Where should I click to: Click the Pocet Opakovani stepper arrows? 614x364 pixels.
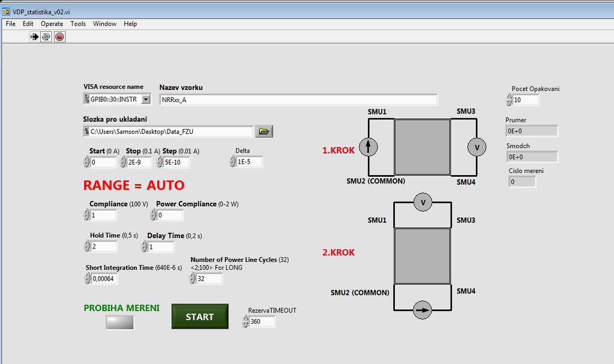point(508,100)
